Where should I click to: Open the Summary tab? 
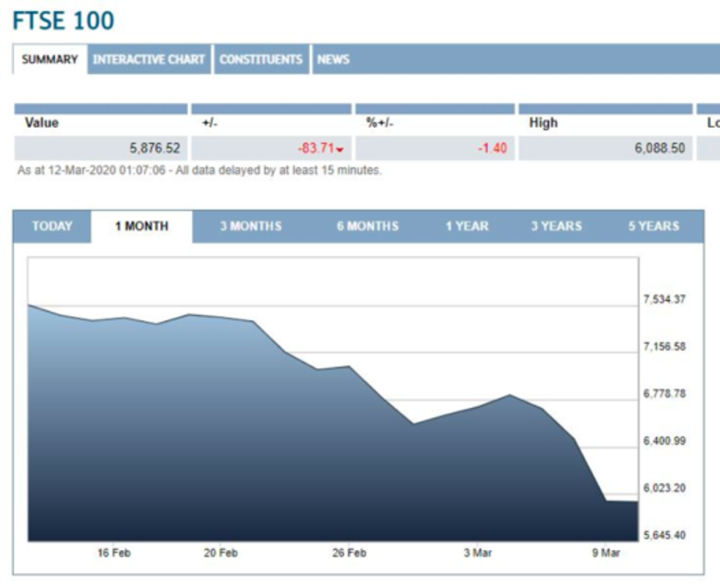coord(49,59)
